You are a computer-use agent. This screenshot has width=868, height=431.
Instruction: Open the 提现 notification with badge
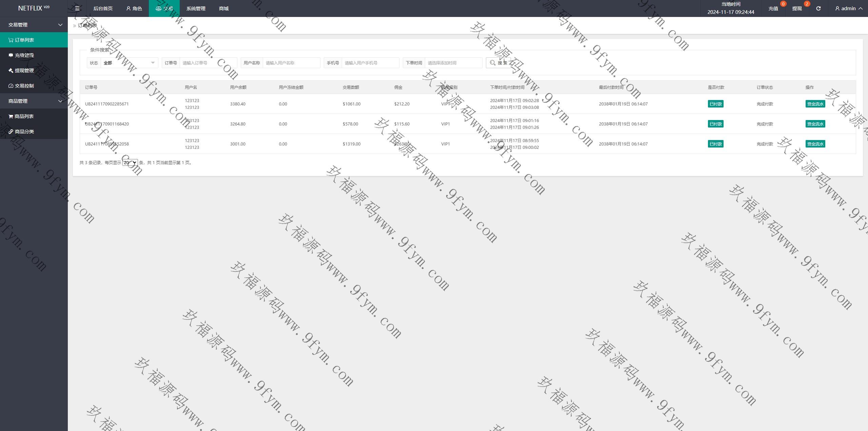[x=797, y=8]
